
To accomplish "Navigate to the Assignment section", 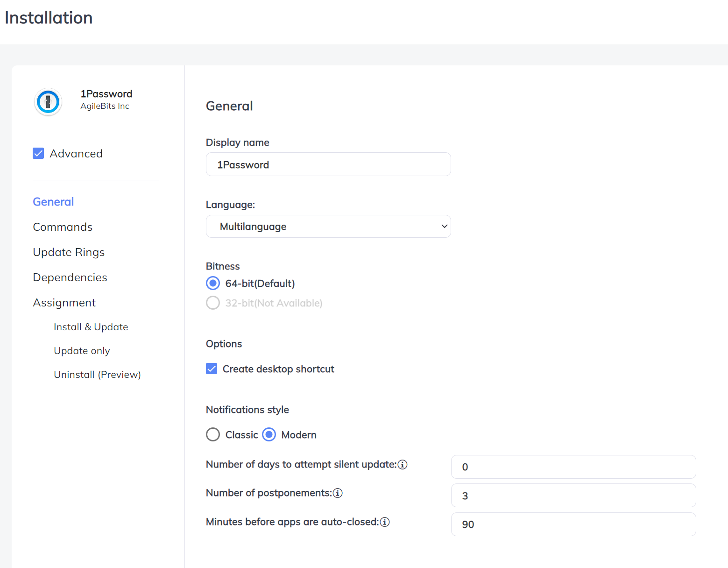I will (x=64, y=303).
